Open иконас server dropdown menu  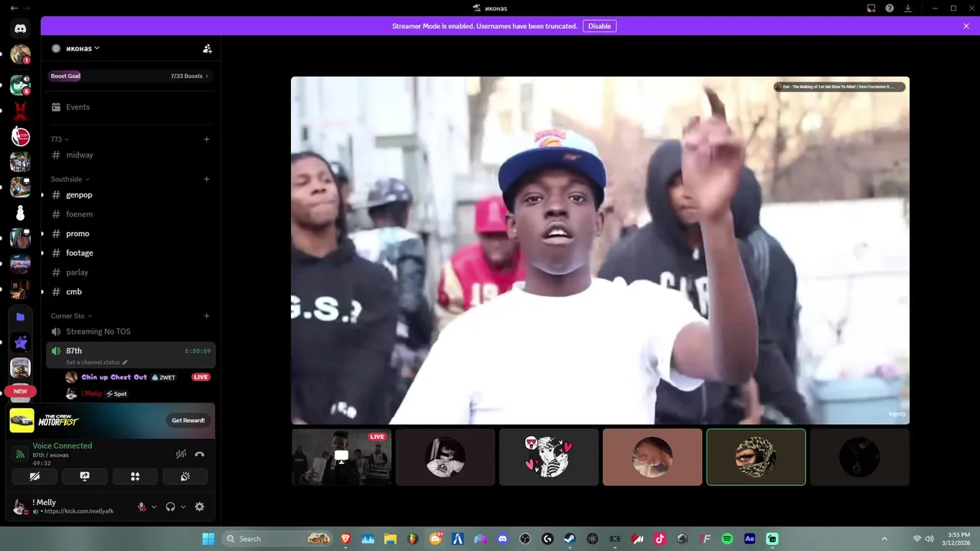(x=83, y=48)
